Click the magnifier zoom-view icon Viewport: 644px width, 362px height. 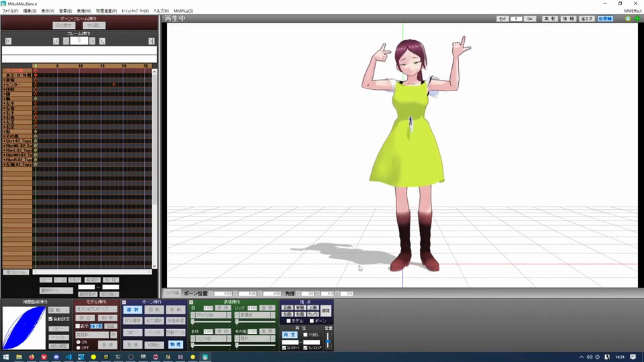[x=628, y=19]
